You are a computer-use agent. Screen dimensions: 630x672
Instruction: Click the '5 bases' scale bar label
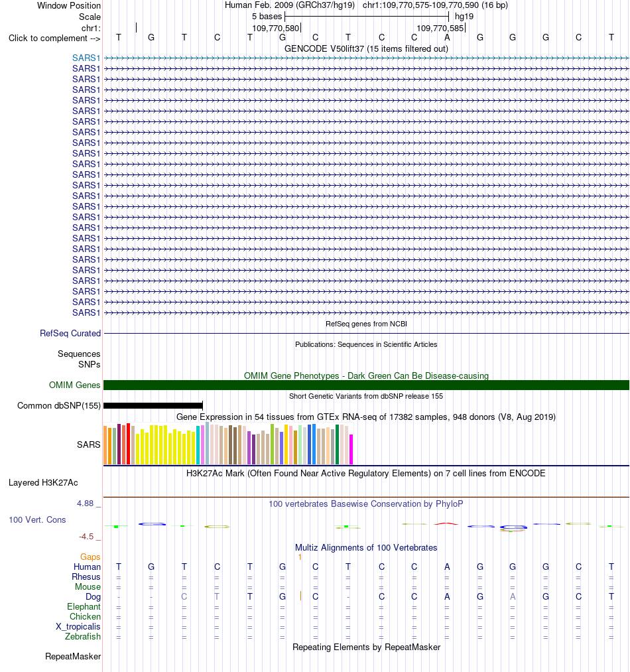[267, 17]
